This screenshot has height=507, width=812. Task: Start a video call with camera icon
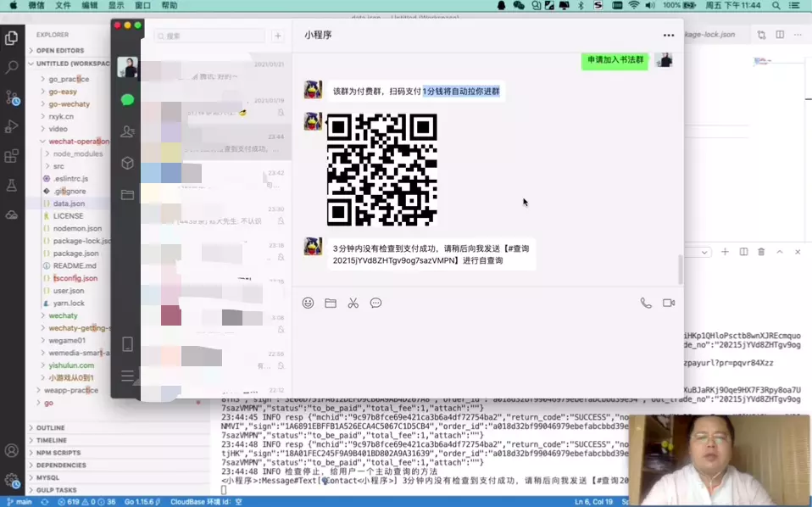(669, 303)
